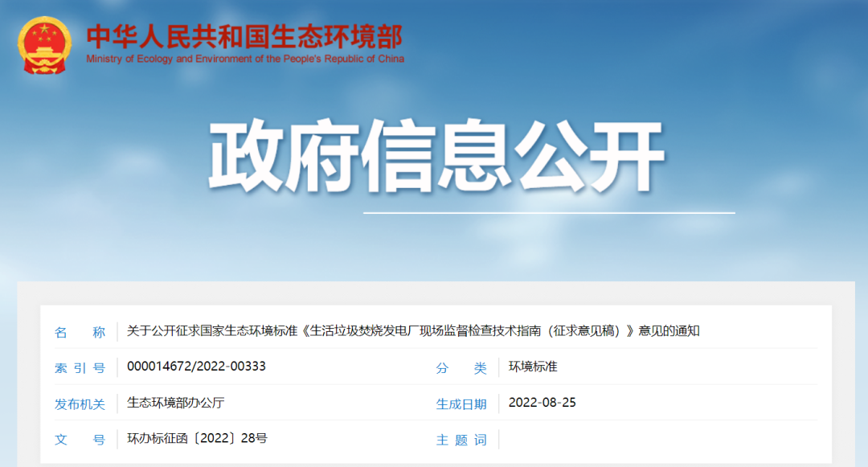Click index number 000014672/2022-00333
Image resolution: width=868 pixels, height=467 pixels.
point(196,367)
